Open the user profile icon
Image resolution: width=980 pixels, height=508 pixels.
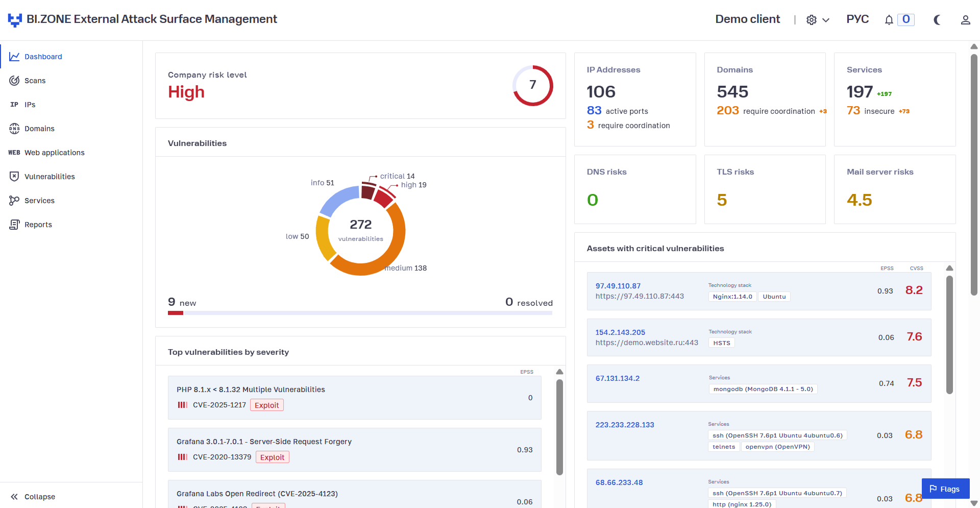tap(965, 20)
